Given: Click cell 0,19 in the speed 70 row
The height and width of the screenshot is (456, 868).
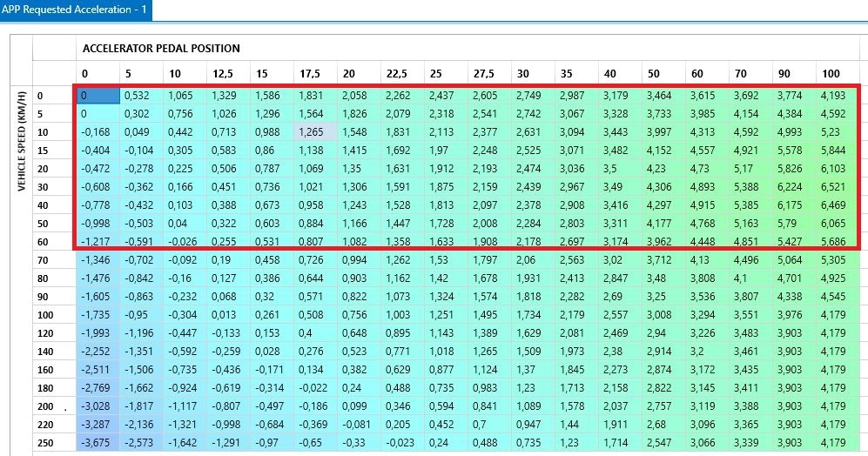Looking at the screenshot, I should pyautogui.click(x=228, y=260).
